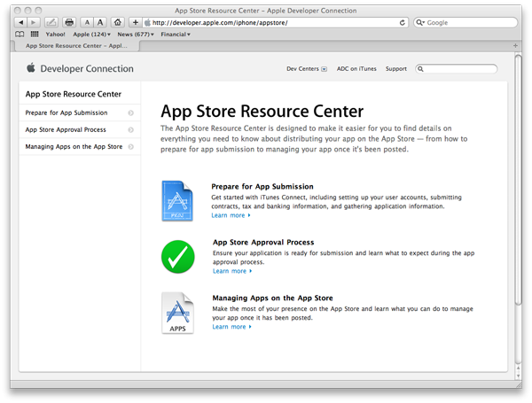The height and width of the screenshot is (403, 532).
Task: Click arrow next to Prepare for App Submission sidebar
Action: tap(131, 112)
